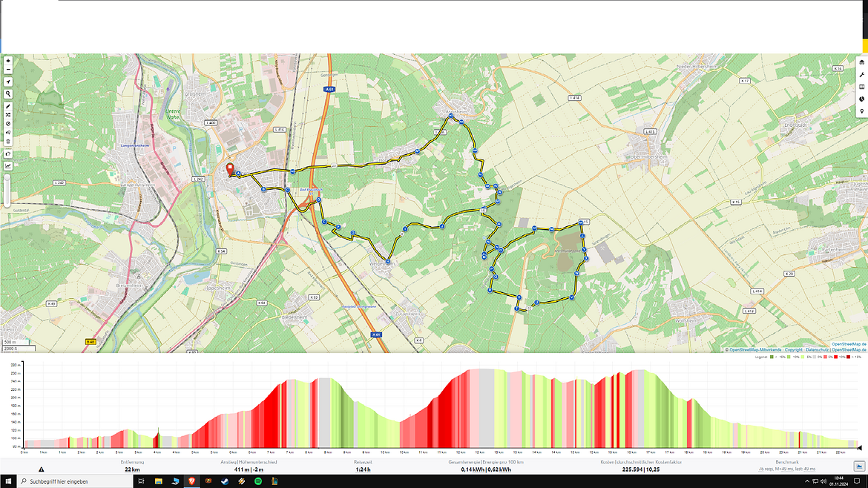Adjust the vertical opacity slider on the map
This screenshot has width=868, height=488.
click(x=7, y=191)
